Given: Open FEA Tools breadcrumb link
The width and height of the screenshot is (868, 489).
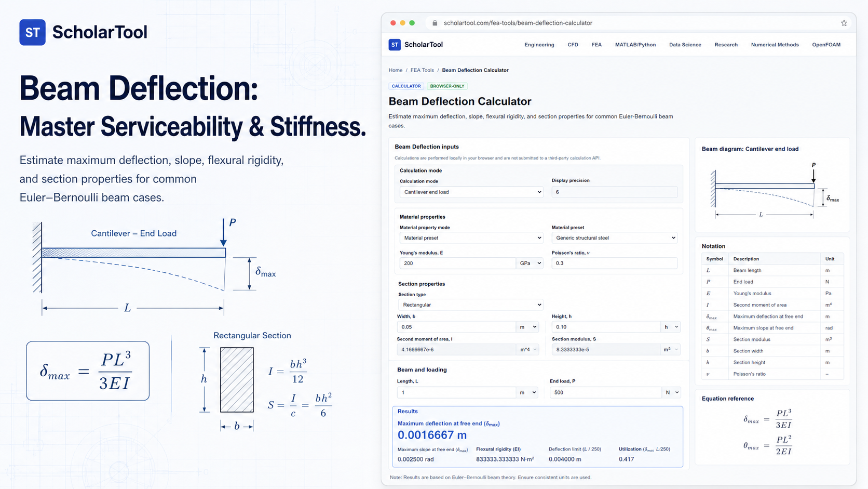Looking at the screenshot, I should pos(422,70).
